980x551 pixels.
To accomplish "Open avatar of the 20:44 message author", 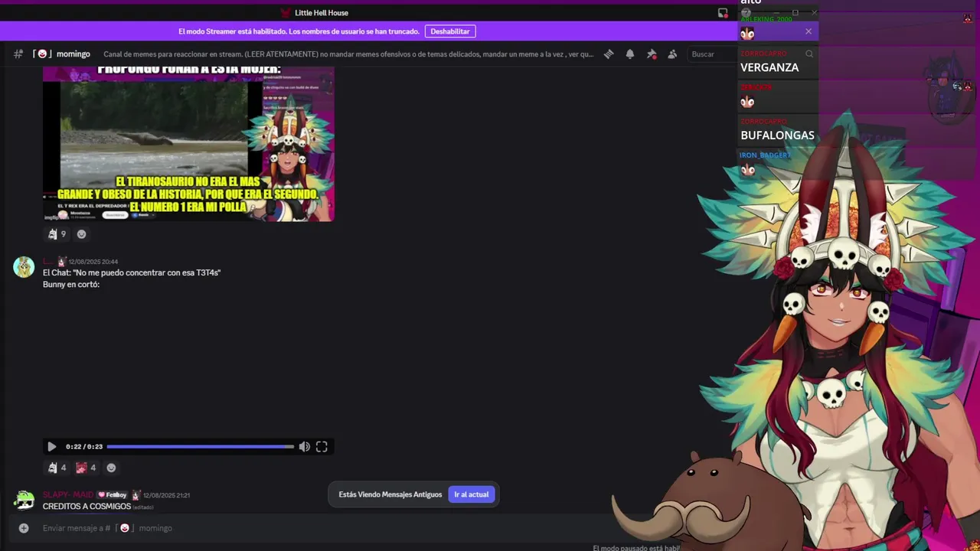I will coord(24,267).
